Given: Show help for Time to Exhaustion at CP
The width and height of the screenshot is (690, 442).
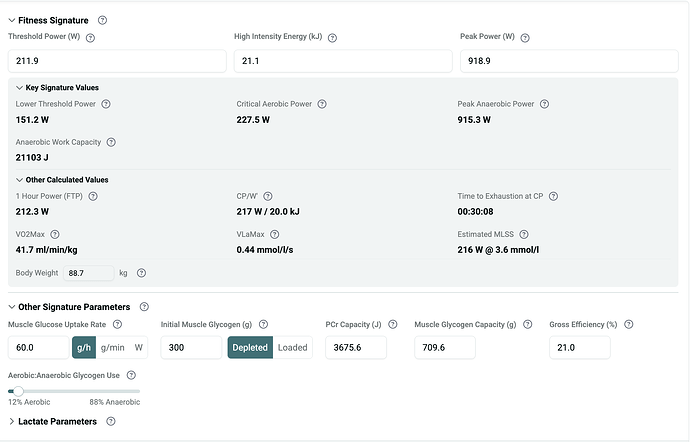Looking at the screenshot, I should click(553, 196).
